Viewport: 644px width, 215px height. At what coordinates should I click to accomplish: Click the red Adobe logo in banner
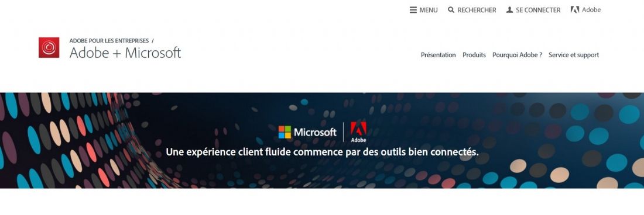point(358,132)
